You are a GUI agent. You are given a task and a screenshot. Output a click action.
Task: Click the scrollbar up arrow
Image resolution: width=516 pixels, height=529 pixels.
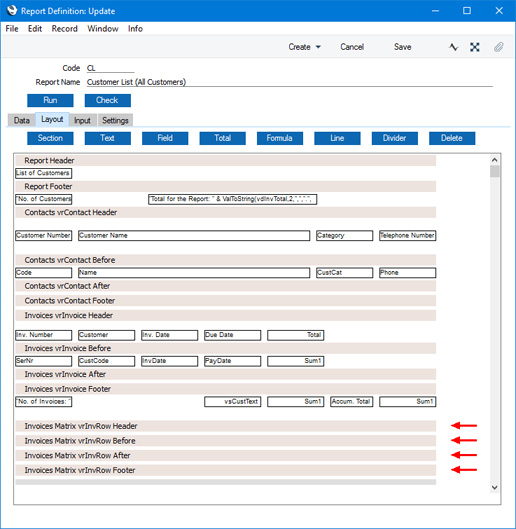(495, 160)
